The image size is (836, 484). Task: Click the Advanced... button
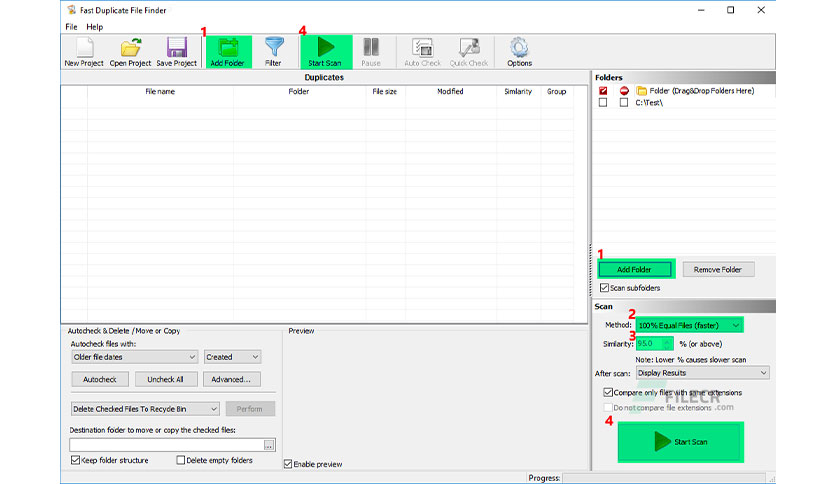click(231, 380)
